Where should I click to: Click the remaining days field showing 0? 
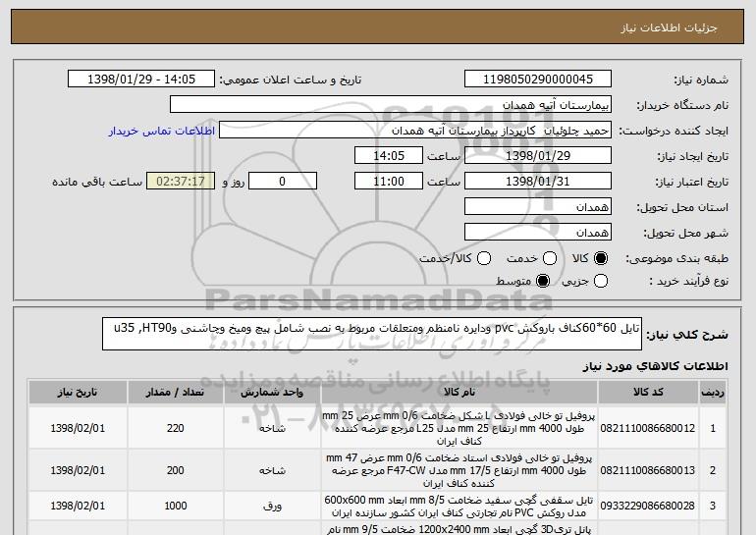[283, 182]
